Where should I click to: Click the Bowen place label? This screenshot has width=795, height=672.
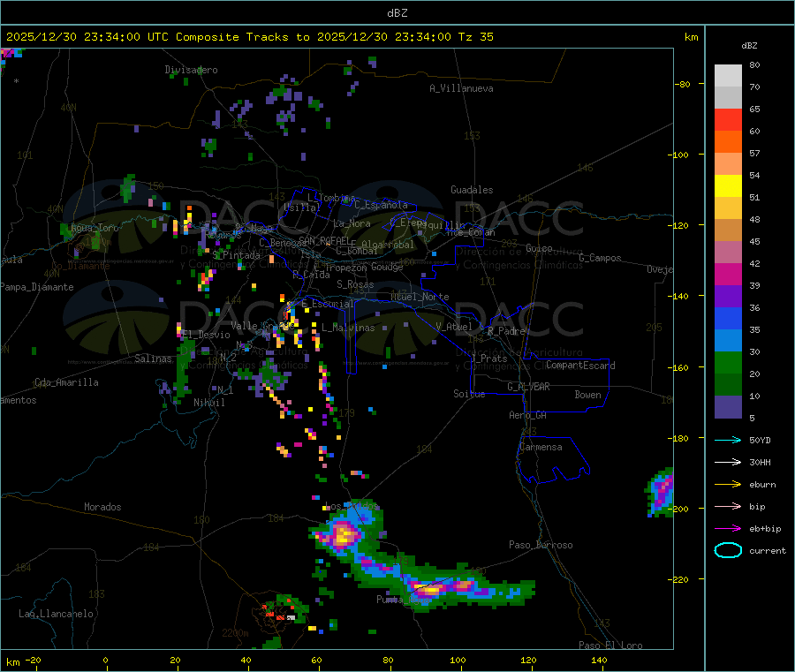(x=587, y=395)
